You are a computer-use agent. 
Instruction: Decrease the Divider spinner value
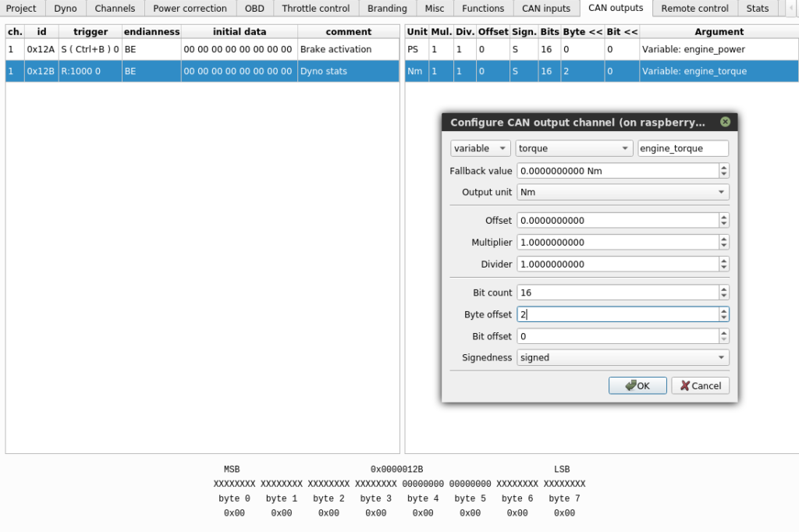click(723, 268)
